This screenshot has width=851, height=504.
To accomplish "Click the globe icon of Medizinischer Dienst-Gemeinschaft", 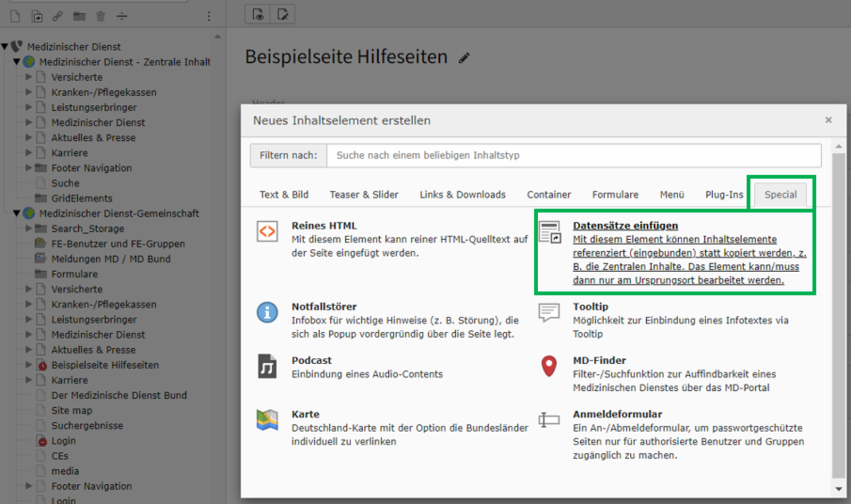I will 29,213.
